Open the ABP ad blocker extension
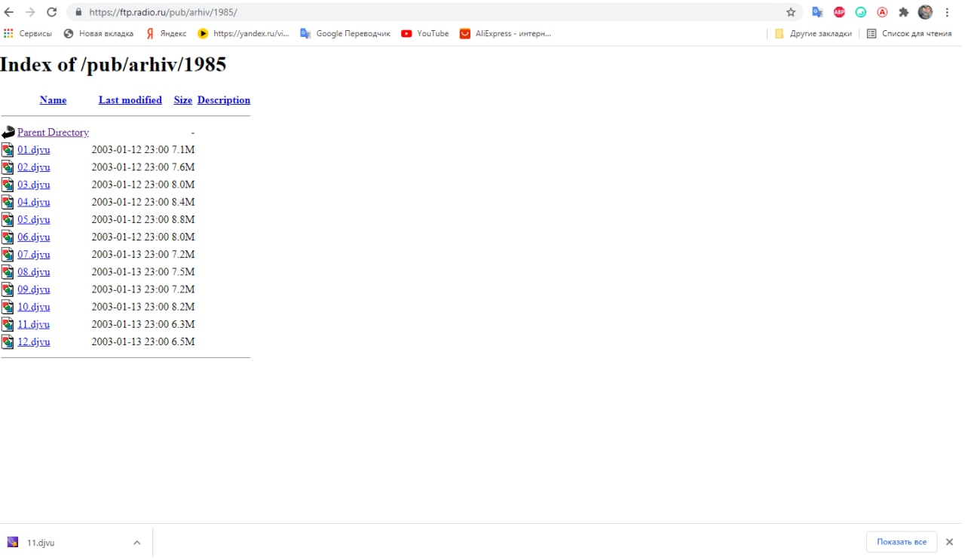Viewport: 965px width, 560px height. (839, 12)
